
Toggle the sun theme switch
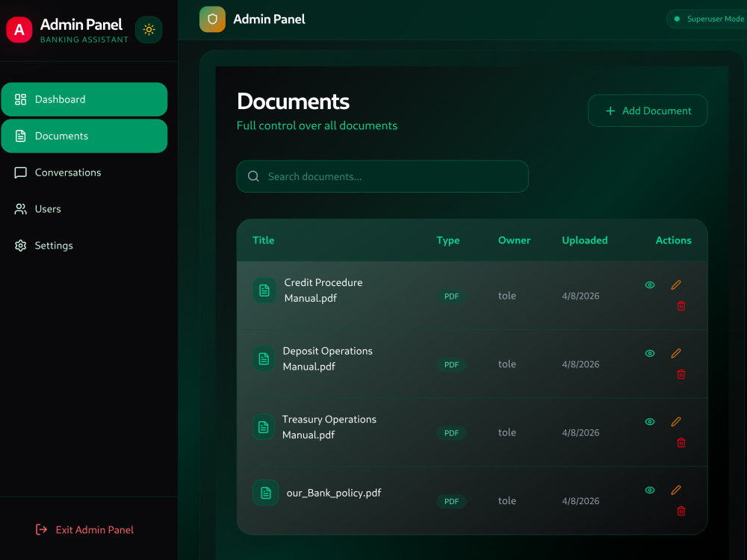(149, 30)
